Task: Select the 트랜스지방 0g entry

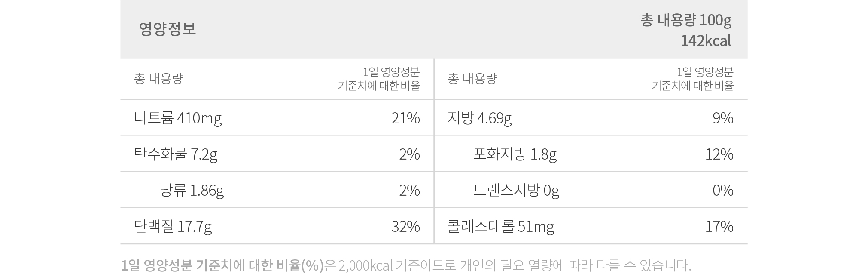Action: pyautogui.click(x=516, y=190)
